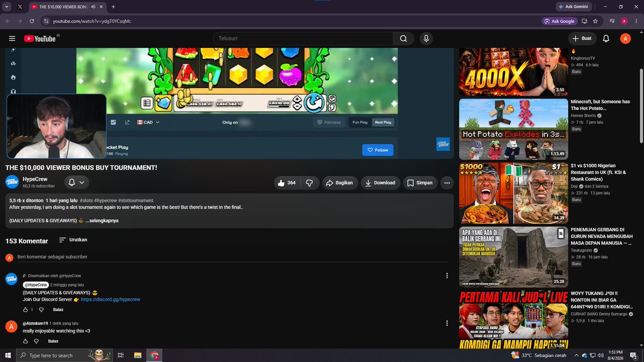The height and width of the screenshot is (362, 644).
Task: Dislike the Alstnksm19 comment
Action: click(36, 341)
